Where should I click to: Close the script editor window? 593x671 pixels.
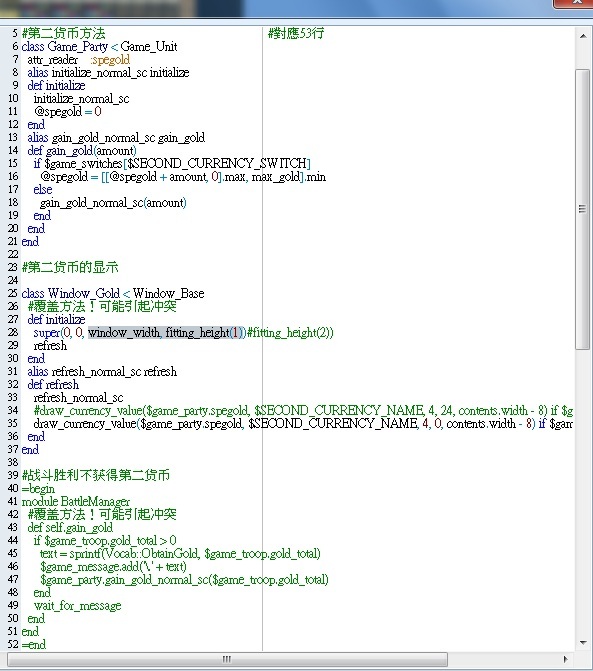pyautogui.click(x=575, y=3)
